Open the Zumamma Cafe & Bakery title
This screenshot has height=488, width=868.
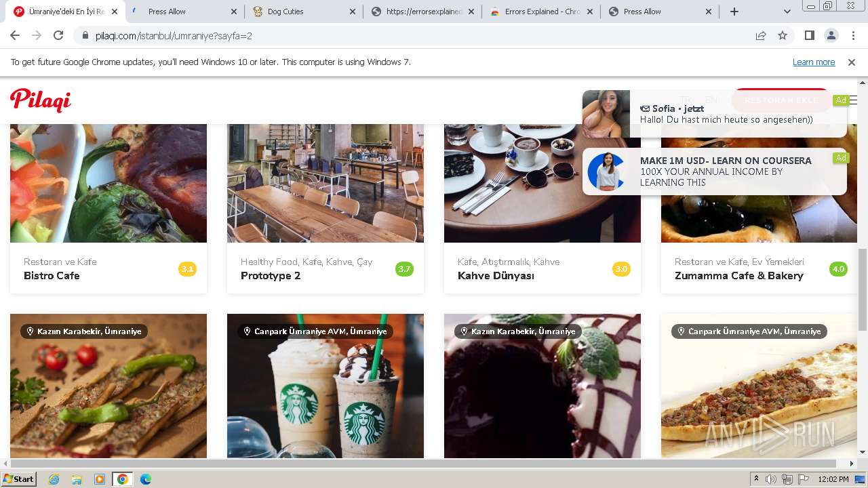(x=739, y=276)
